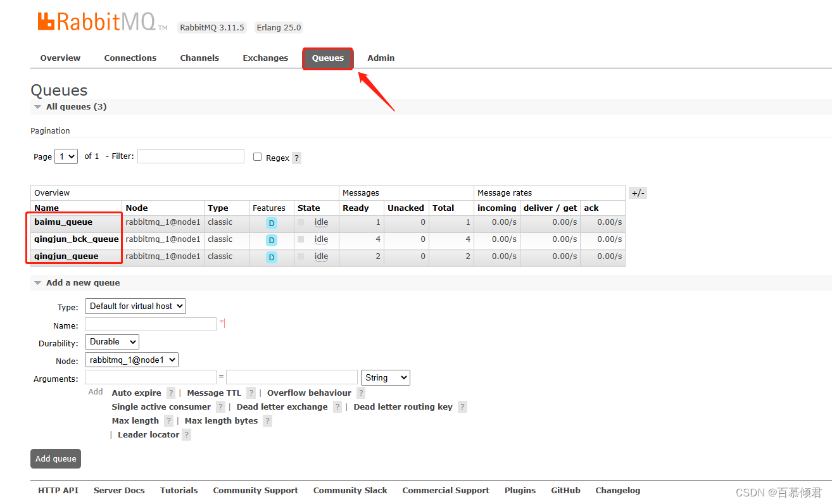
Task: Click the Overflow behaviour argument shortcut
Action: pyautogui.click(x=310, y=393)
